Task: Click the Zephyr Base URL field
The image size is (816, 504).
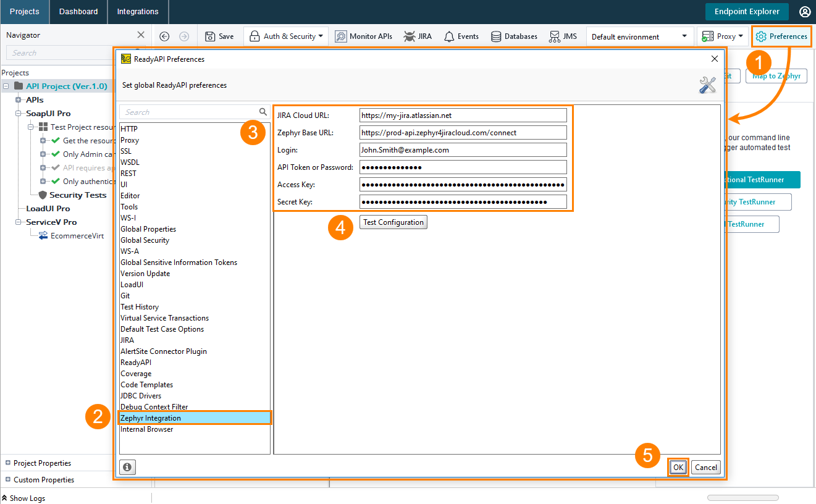Action: pyautogui.click(x=463, y=132)
